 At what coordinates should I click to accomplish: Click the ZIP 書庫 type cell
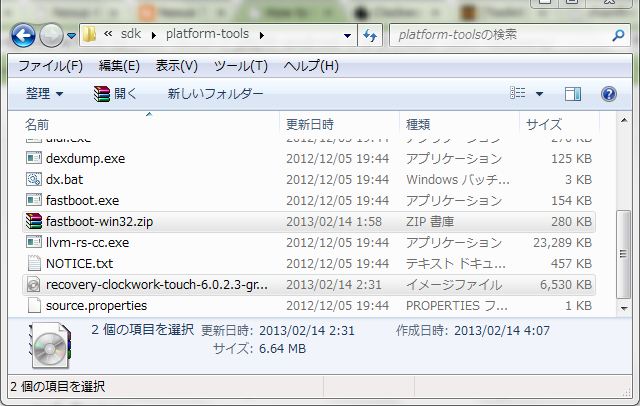[430, 222]
